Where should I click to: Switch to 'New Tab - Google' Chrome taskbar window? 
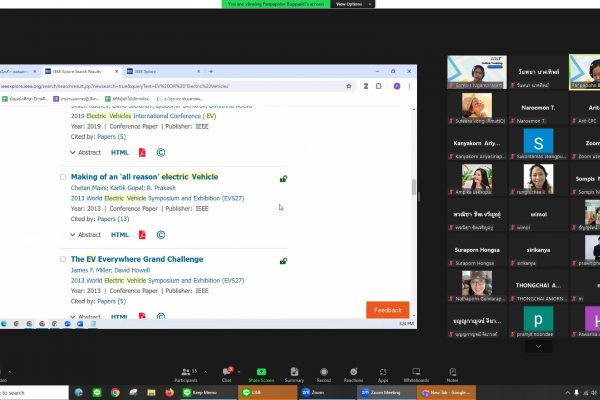click(447, 393)
